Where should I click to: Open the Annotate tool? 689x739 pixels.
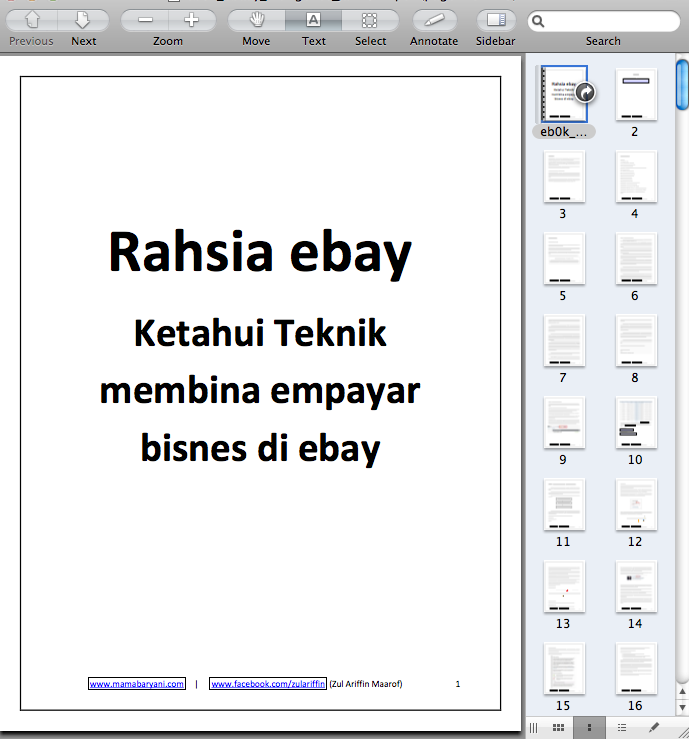434,20
